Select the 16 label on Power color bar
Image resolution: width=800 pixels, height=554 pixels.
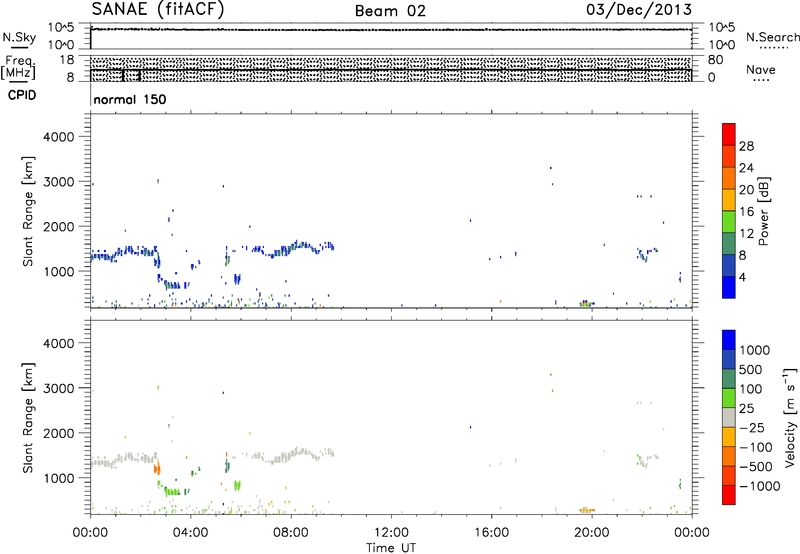click(x=746, y=212)
